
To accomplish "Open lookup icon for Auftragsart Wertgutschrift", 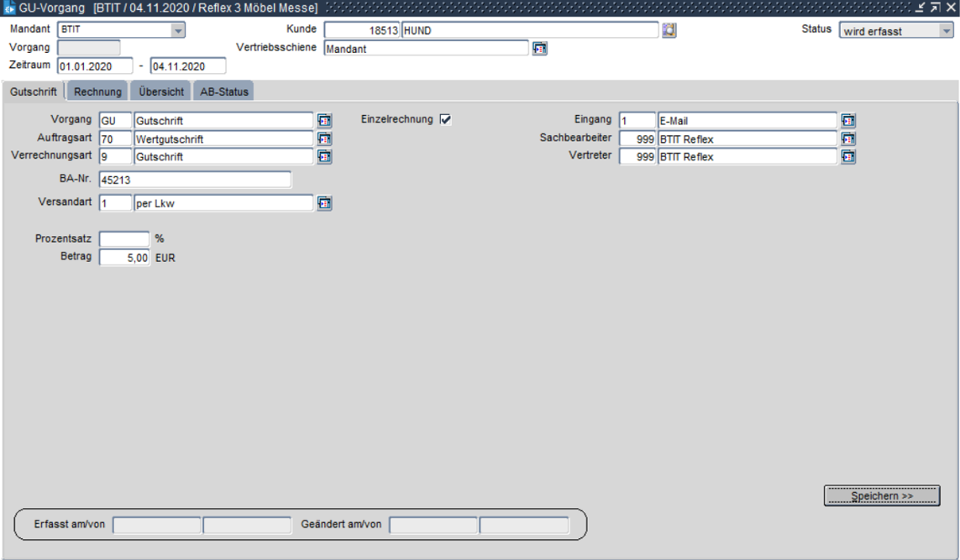I will click(x=324, y=139).
